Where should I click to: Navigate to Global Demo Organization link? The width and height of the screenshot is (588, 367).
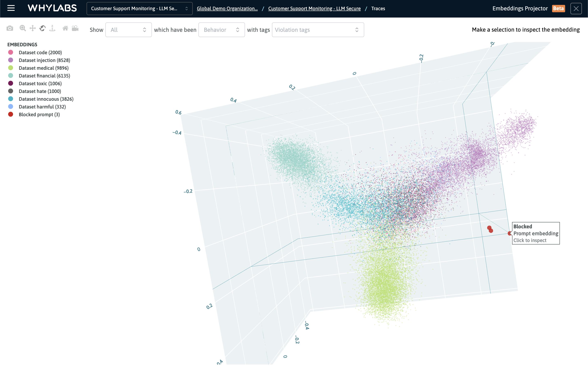(x=227, y=8)
